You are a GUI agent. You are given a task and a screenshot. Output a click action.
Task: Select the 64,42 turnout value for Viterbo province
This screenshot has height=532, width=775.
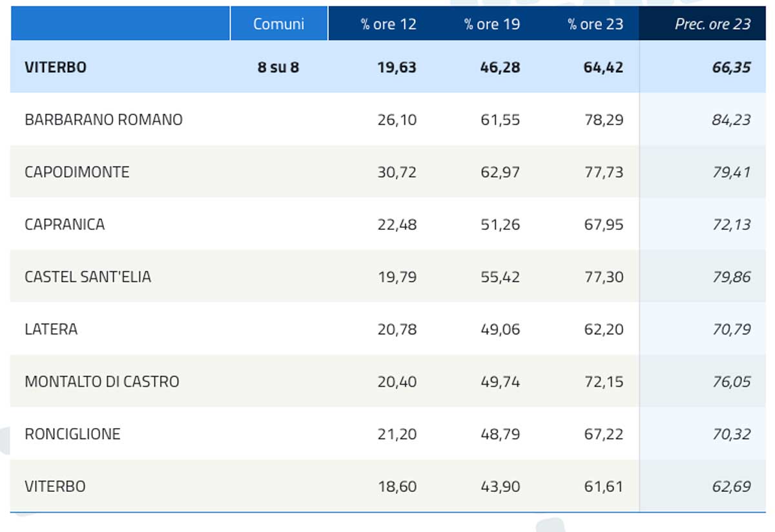[603, 67]
